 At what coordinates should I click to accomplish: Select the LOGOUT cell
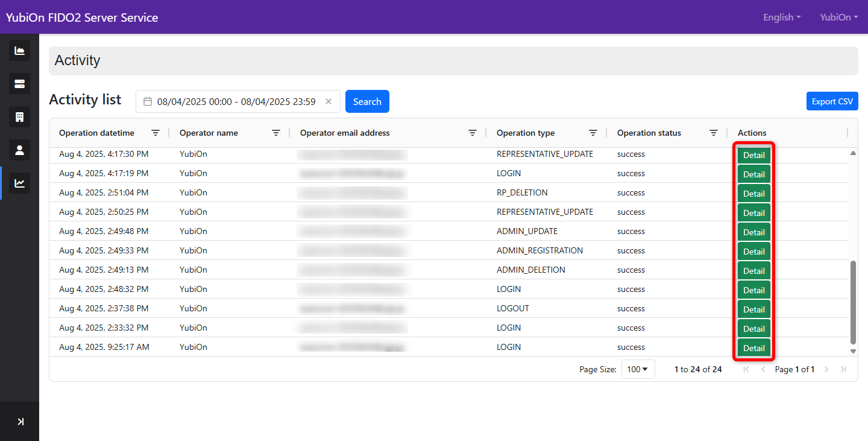click(513, 308)
